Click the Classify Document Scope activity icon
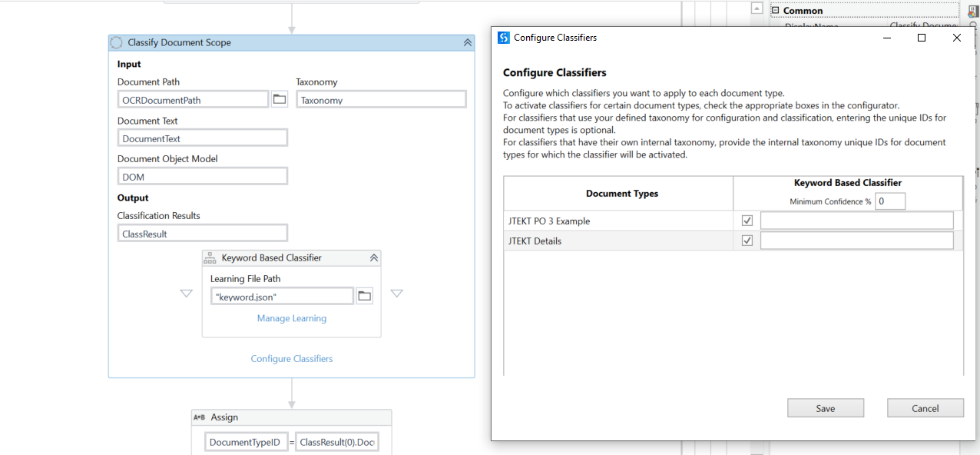This screenshot has height=455, width=980. point(117,43)
